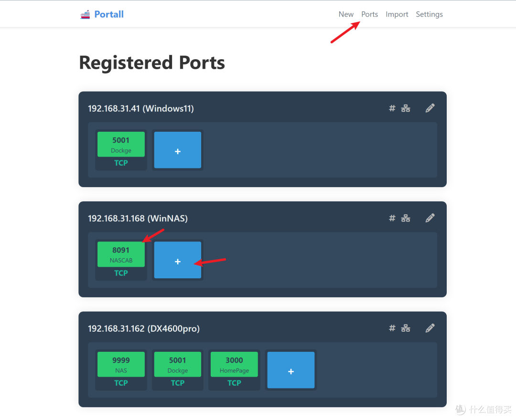Viewport: 516px width, 420px height.
Task: Add a new port on the Windows11 card
Action: [177, 150]
